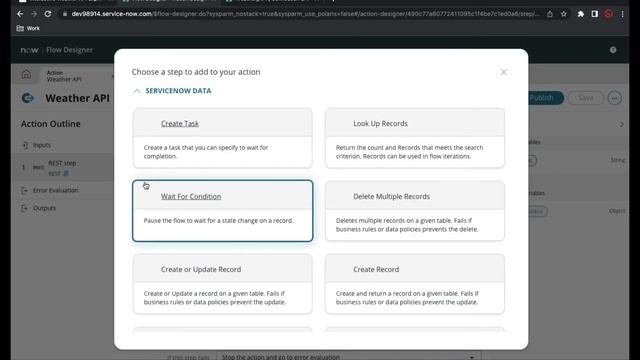Click the Weather API action icon
The height and width of the screenshot is (360, 640).
tap(28, 98)
